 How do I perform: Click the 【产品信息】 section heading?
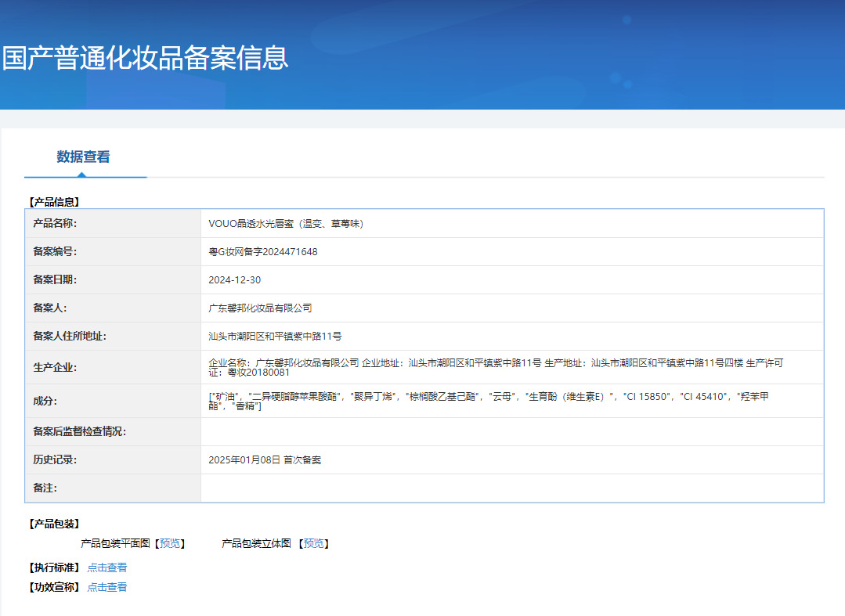pos(54,202)
